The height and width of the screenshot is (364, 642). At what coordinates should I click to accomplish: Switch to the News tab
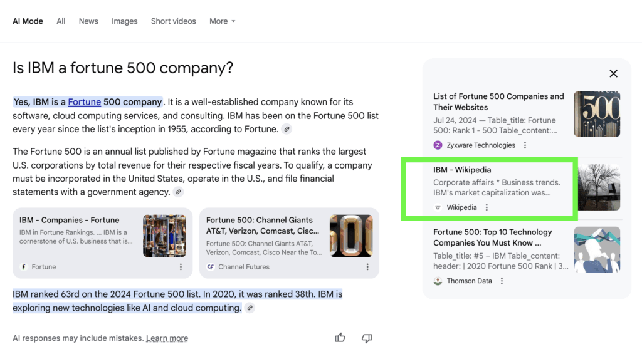tap(88, 21)
